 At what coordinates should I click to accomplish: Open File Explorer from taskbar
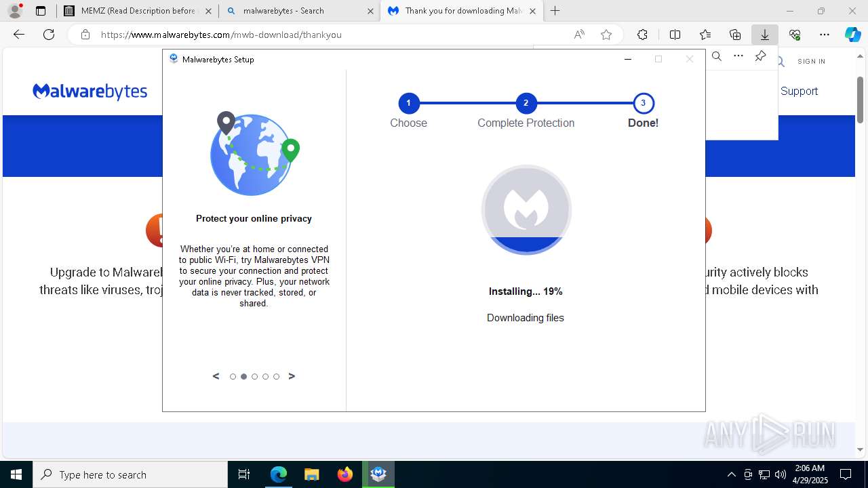point(311,474)
